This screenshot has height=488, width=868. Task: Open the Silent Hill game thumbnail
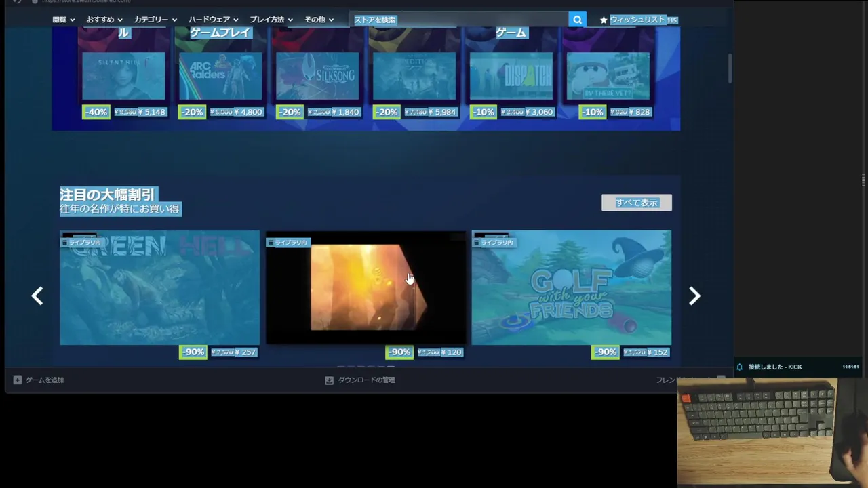pos(123,76)
